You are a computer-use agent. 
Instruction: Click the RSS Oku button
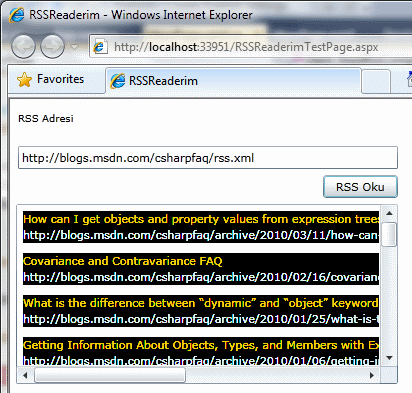[360, 187]
